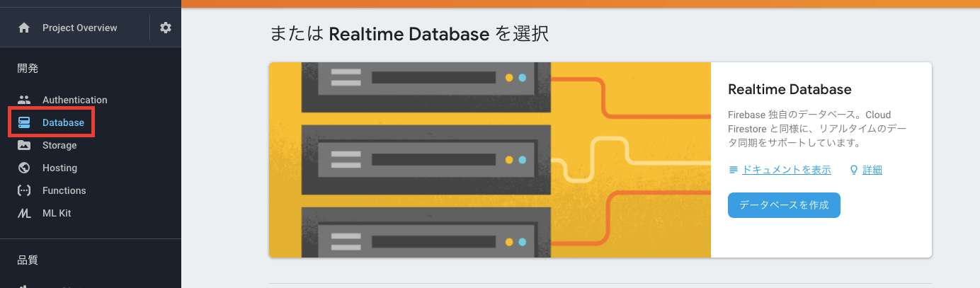The width and height of the screenshot is (980, 288).
Task: Open the ドキュメントを表示 link
Action: click(786, 170)
